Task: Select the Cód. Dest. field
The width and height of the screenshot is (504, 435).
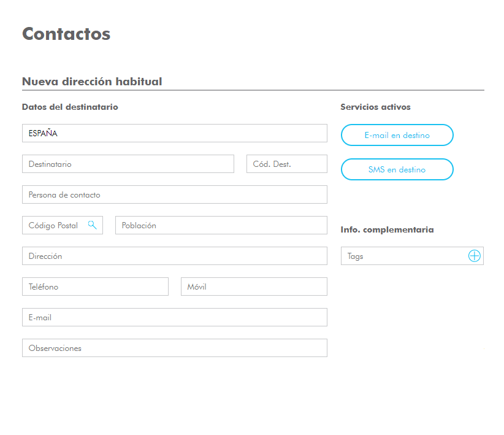Action: (x=287, y=164)
